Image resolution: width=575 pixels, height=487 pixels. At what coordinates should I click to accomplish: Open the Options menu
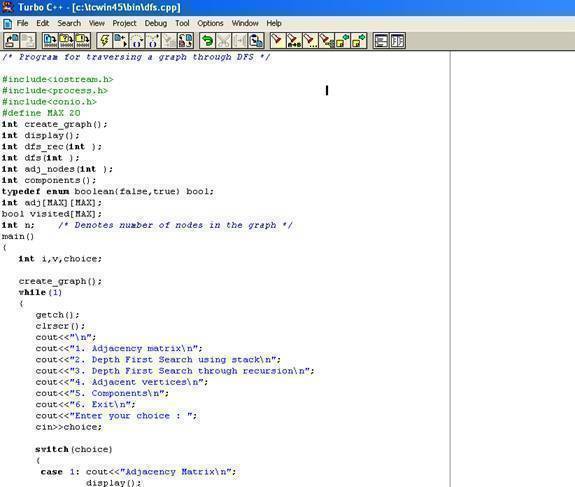pyautogui.click(x=210, y=23)
